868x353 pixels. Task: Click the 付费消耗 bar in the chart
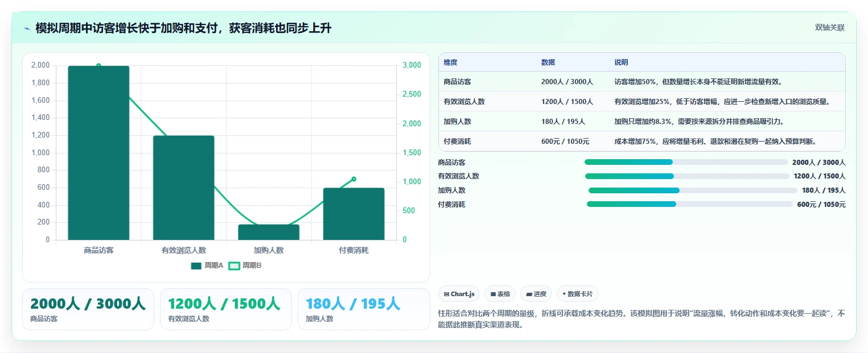tap(353, 214)
